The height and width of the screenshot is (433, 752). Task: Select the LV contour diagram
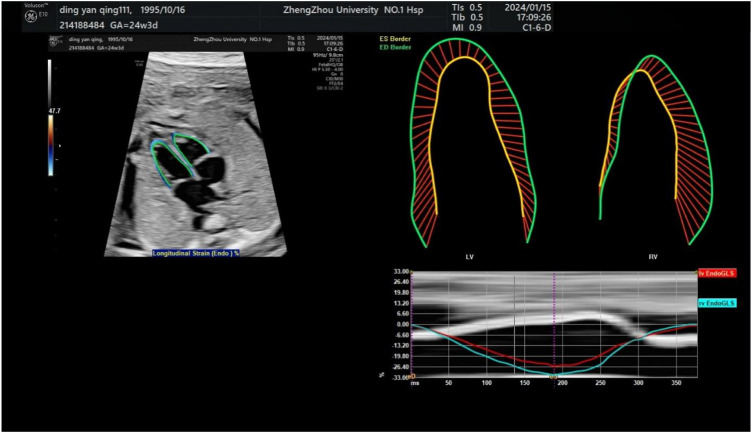(x=470, y=140)
